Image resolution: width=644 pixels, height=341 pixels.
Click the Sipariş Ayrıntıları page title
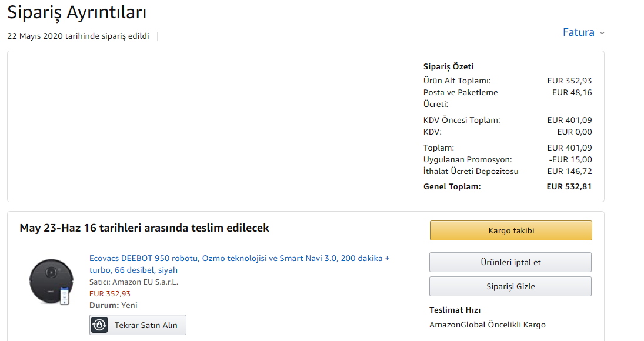(77, 13)
